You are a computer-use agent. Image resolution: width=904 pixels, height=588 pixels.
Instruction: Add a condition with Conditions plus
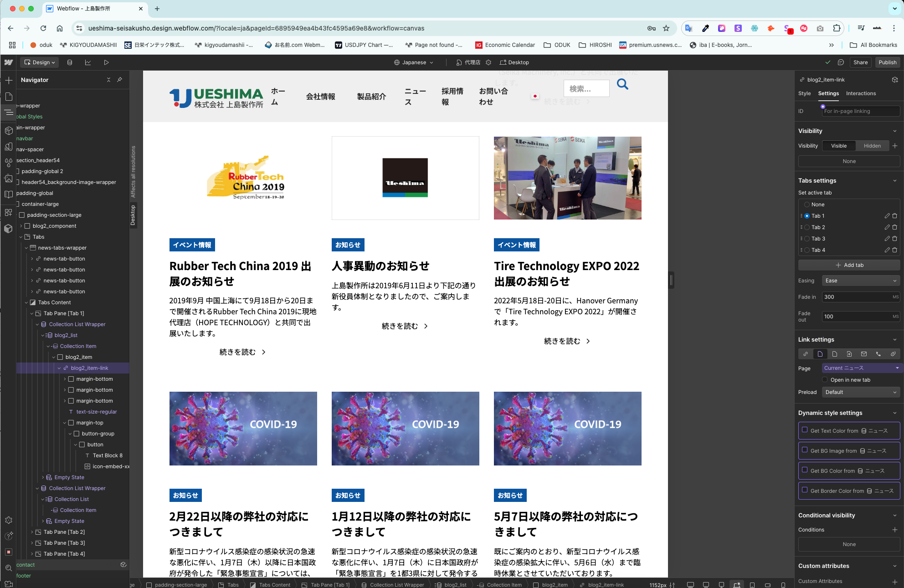point(895,530)
